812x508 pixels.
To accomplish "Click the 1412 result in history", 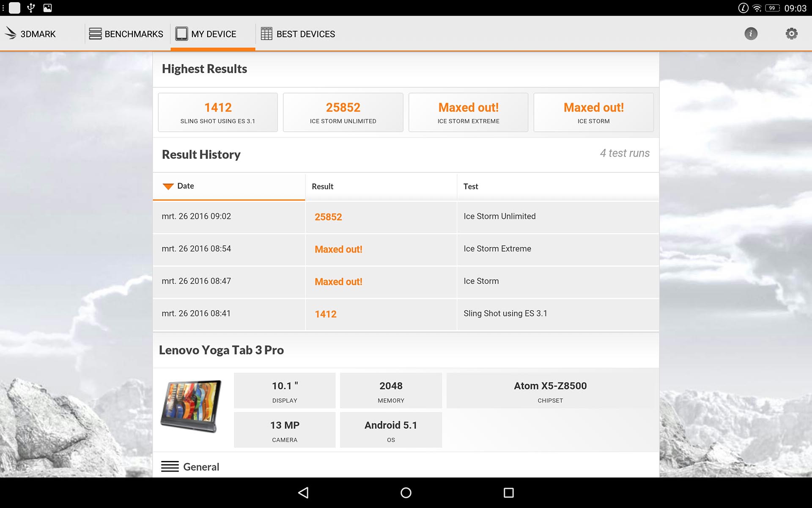I will tap(326, 314).
